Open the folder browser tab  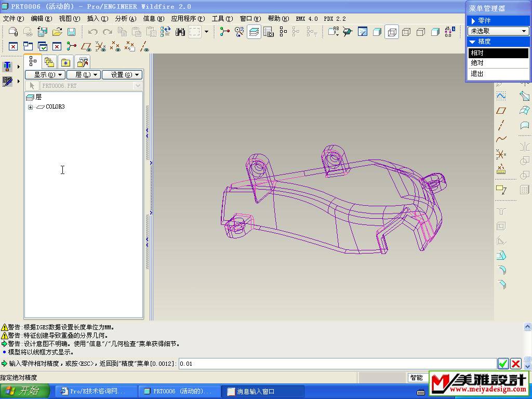click(49, 62)
